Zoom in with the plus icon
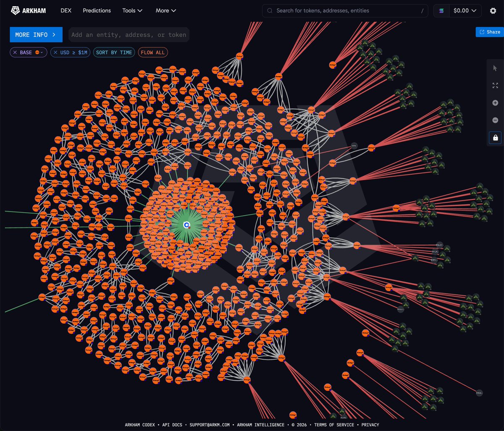Screen dimensions: 504x431 [x=495, y=103]
